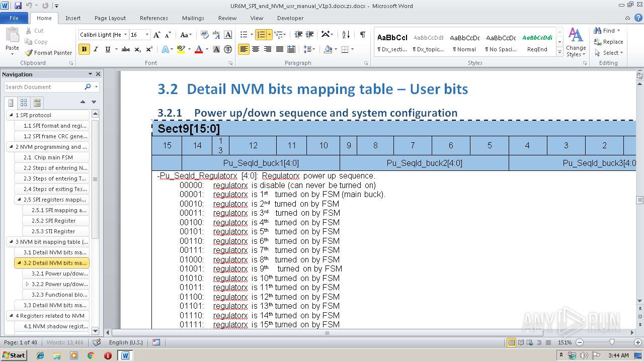Decrease paragraph indent
Image resolution: width=644 pixels, height=362 pixels.
[298, 35]
